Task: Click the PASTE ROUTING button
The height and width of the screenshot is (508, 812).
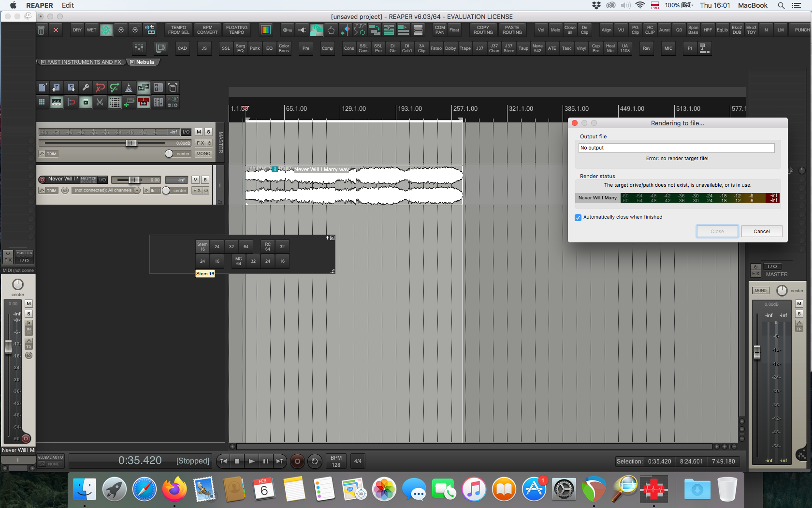Action: pos(512,30)
